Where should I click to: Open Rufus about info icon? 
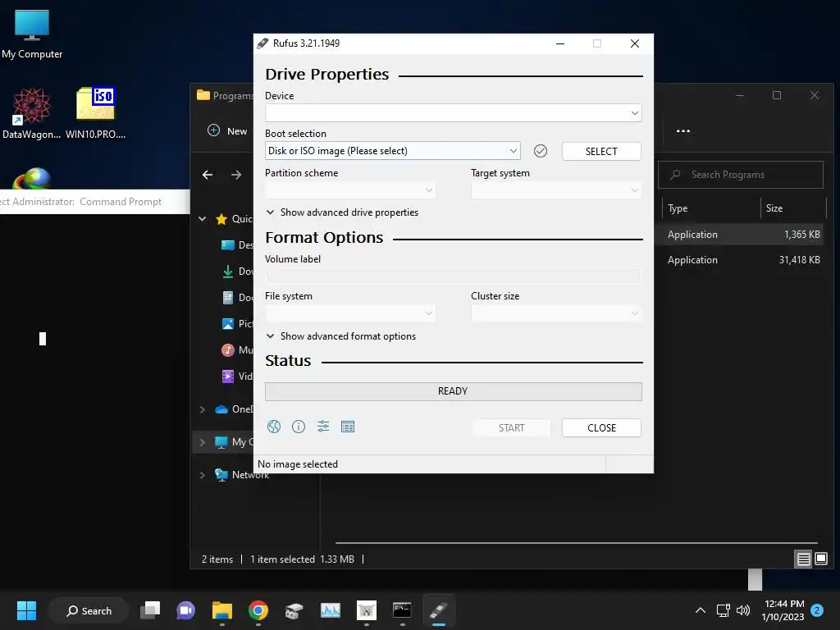(x=299, y=427)
